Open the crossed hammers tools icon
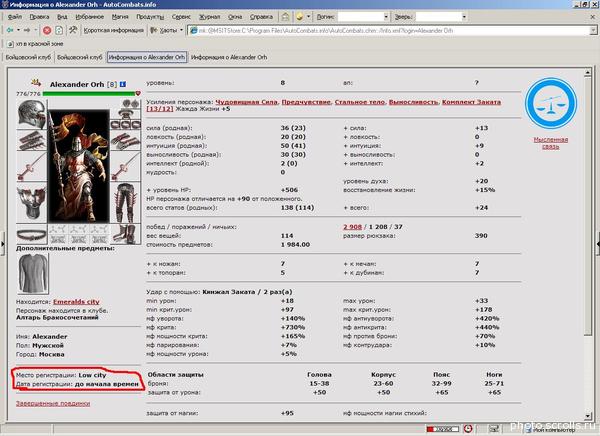 73,30
